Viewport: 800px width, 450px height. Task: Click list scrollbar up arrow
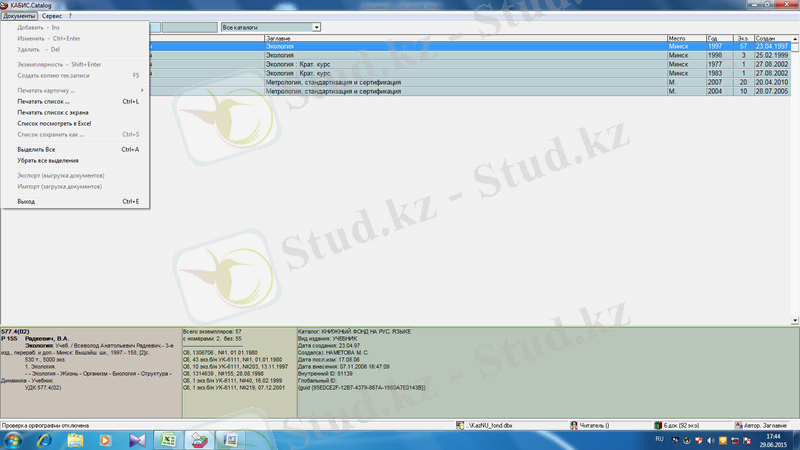795,39
